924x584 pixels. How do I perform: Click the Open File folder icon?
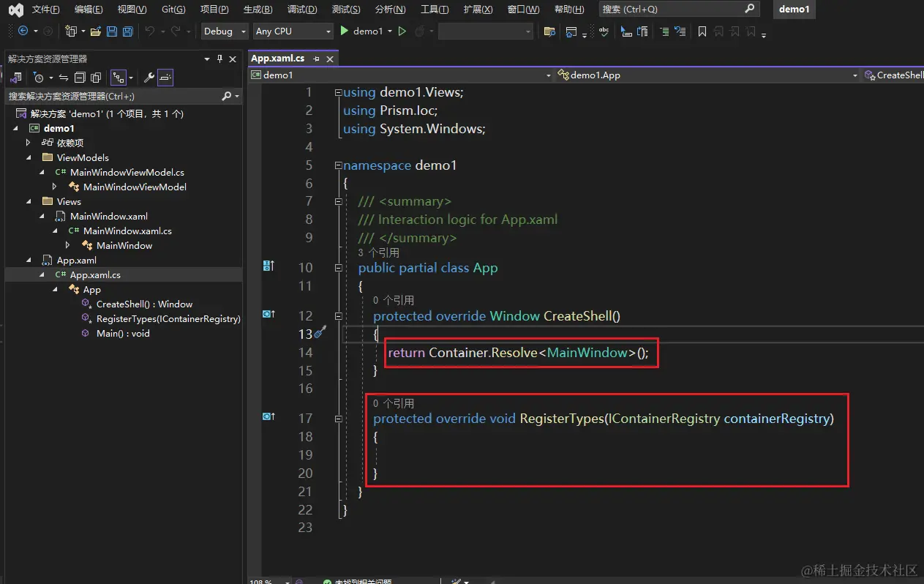[97, 31]
